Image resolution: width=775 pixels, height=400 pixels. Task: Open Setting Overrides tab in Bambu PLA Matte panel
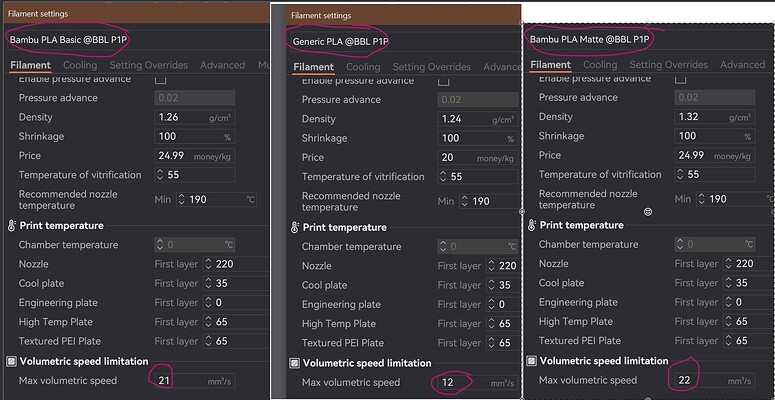point(669,65)
